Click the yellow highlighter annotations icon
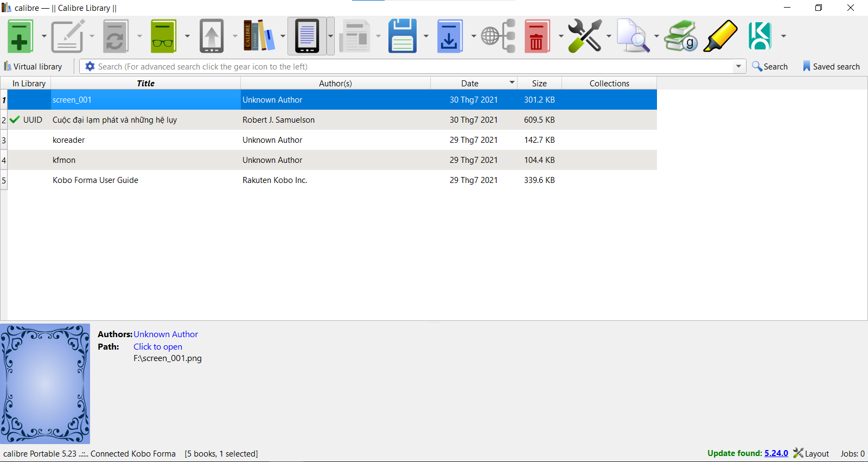Viewport: 868px width, 462px height. (720, 36)
